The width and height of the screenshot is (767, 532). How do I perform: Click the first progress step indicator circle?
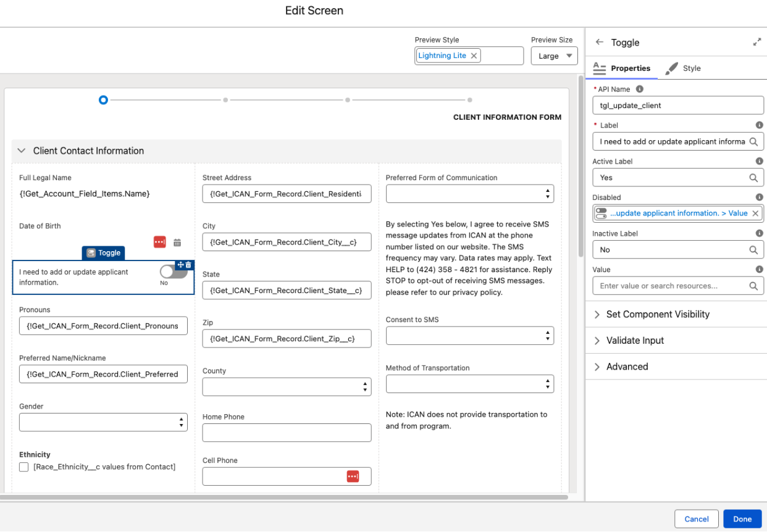click(103, 99)
